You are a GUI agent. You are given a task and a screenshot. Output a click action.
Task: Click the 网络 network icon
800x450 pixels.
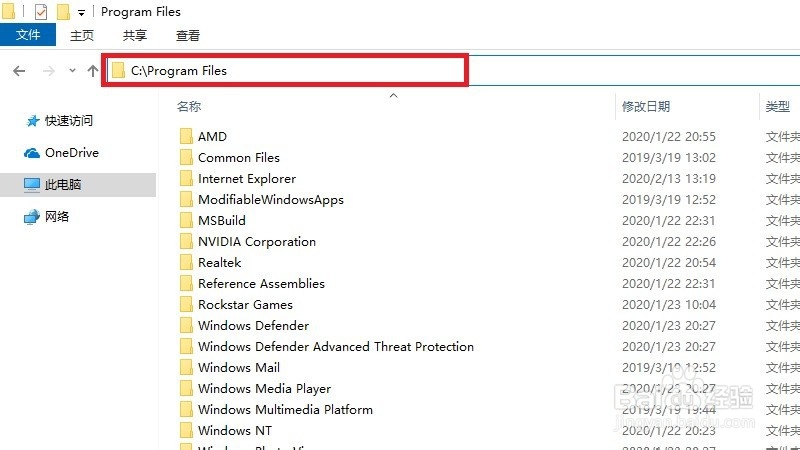32,217
